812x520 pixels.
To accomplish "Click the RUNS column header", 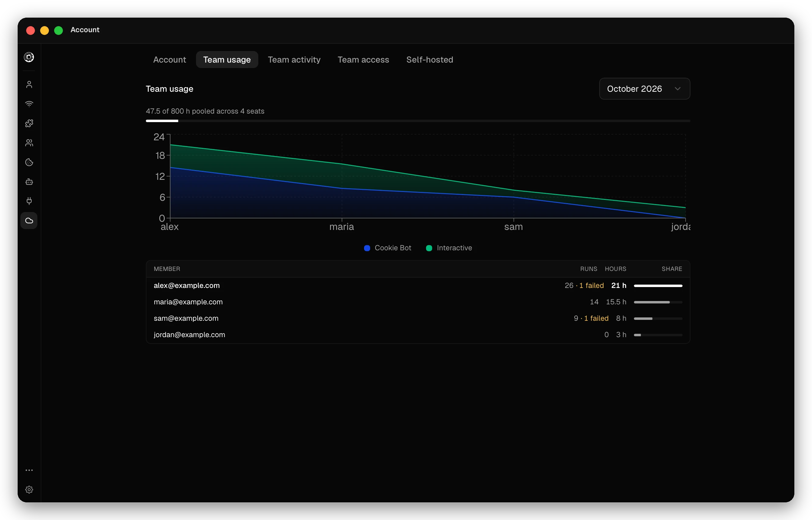I will 588,269.
